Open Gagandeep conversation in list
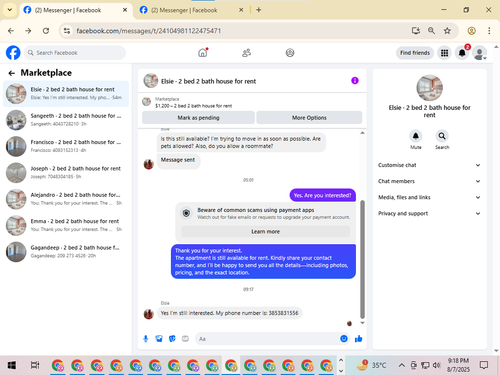 pyautogui.click(x=66, y=251)
